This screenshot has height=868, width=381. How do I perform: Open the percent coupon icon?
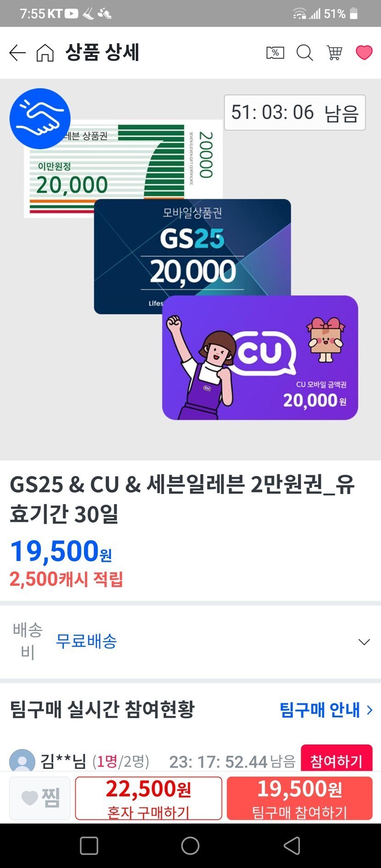point(275,53)
